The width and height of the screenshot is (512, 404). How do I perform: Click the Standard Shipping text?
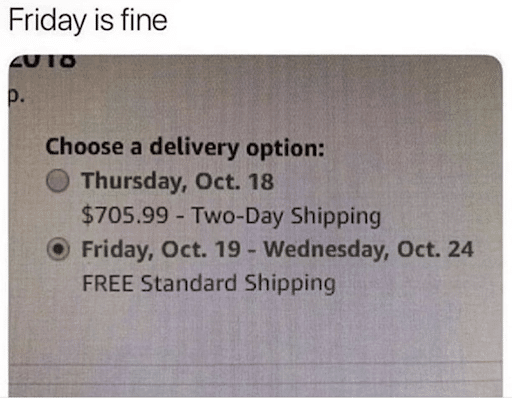pyautogui.click(x=238, y=284)
